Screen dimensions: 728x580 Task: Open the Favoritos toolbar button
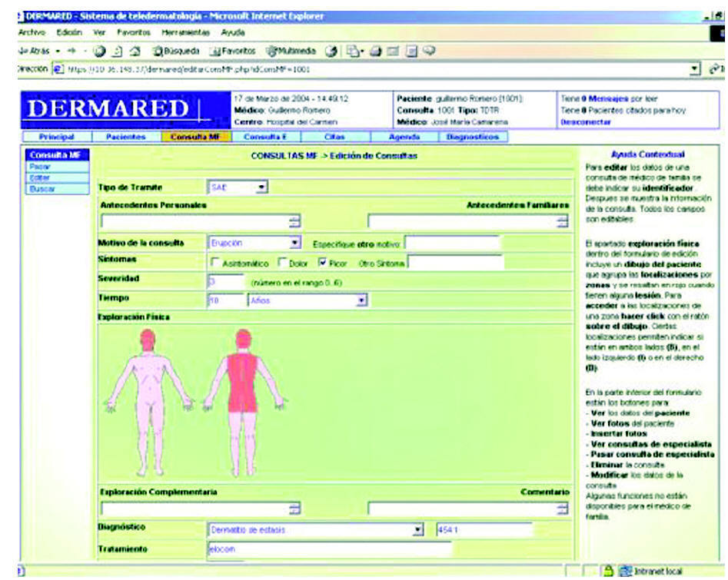pos(235,51)
